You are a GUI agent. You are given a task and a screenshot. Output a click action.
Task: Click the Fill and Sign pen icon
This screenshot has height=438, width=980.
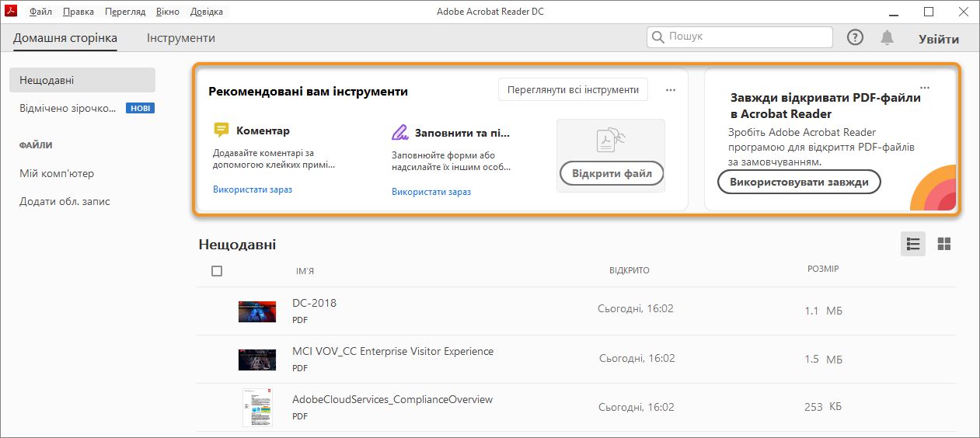click(x=400, y=132)
